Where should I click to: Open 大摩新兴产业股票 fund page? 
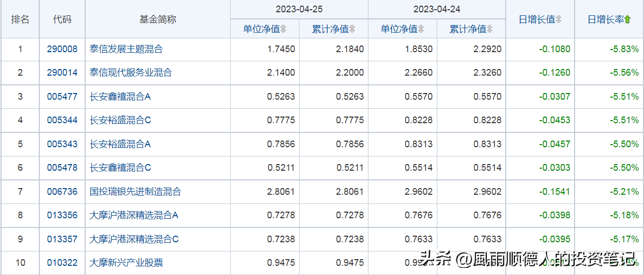[x=126, y=263]
